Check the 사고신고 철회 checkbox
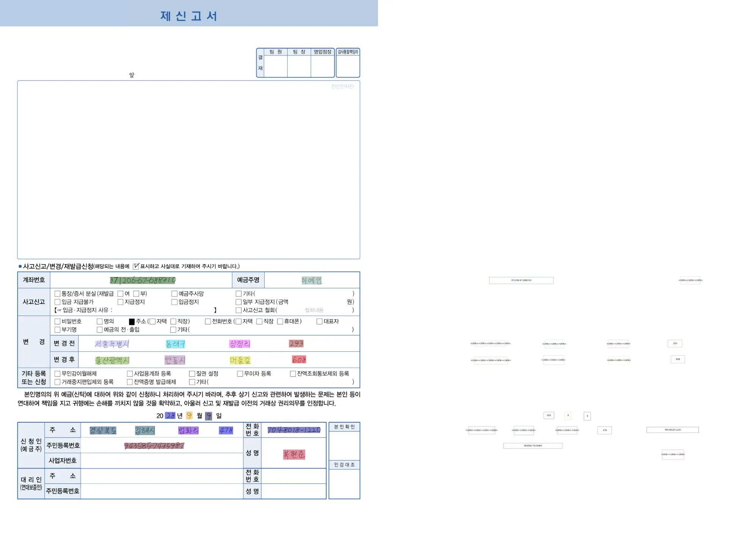The height and width of the screenshot is (535, 756). (238, 310)
